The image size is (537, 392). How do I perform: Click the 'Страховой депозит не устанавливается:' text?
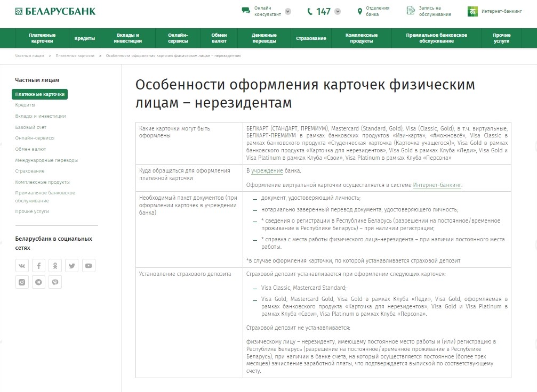298,328
